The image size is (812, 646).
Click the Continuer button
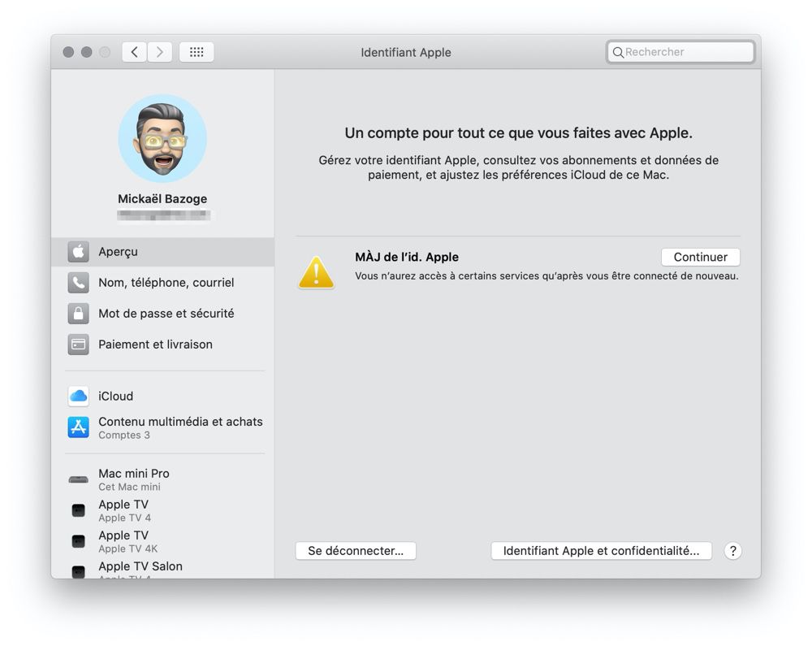[x=700, y=257]
